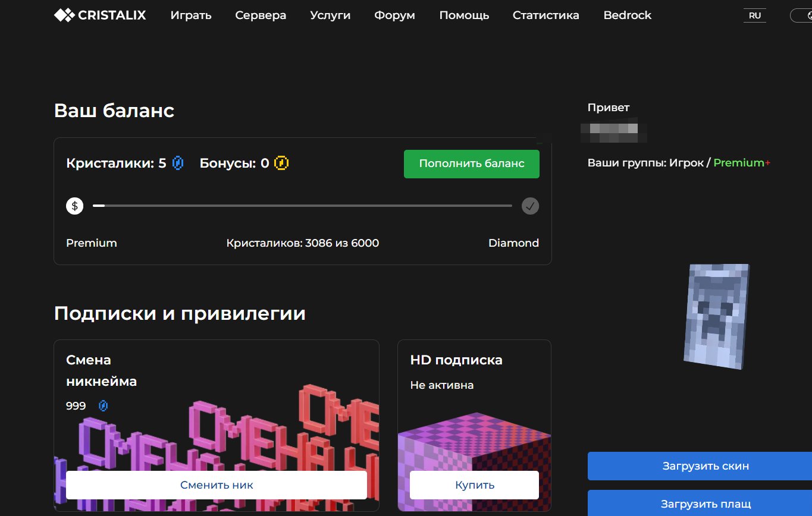The image size is (812, 516).
Task: Click the Сменить ник button
Action: pos(217,485)
